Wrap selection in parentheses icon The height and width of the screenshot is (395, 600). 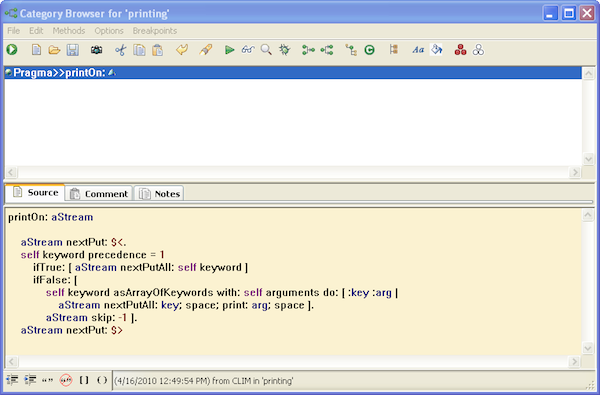(102, 380)
